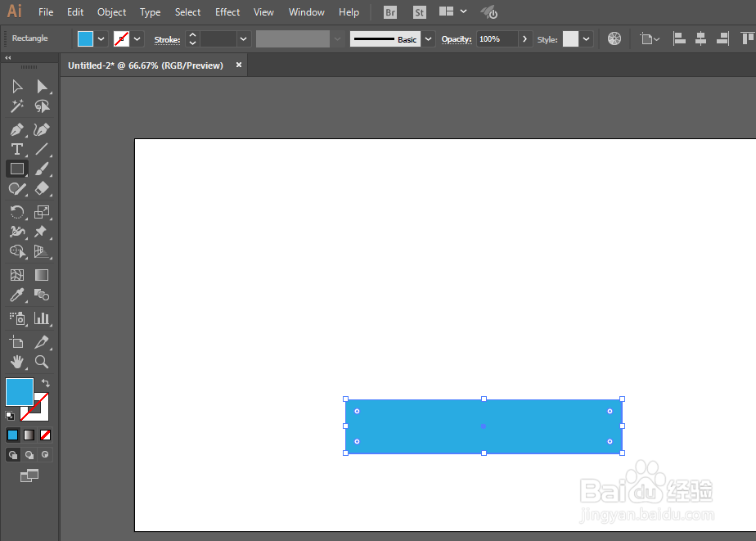Select the Shape Builder tool
Screen dimensions: 756x541
pyautogui.click(x=17, y=251)
